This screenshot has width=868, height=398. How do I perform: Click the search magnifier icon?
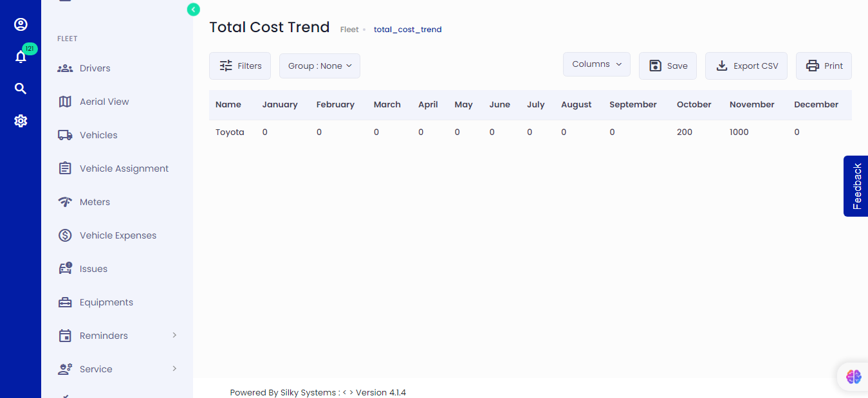click(21, 89)
